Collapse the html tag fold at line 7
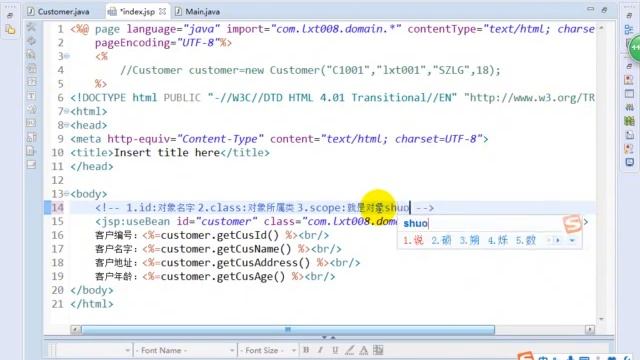 (x=67, y=111)
